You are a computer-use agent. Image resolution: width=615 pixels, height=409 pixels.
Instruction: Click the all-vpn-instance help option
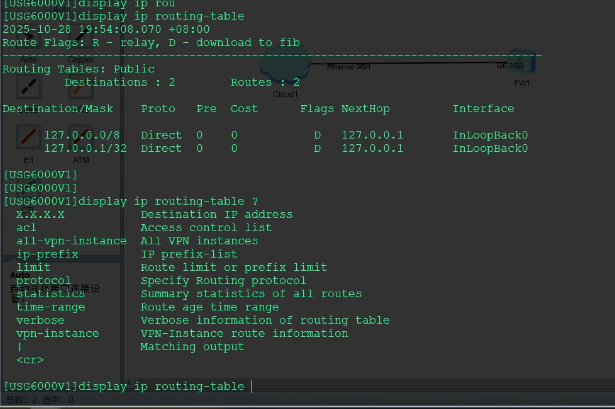71,241
